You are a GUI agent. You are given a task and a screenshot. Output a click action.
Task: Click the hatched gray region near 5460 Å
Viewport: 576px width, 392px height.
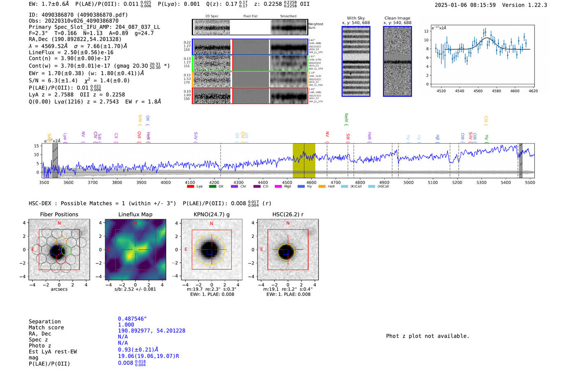520,160
